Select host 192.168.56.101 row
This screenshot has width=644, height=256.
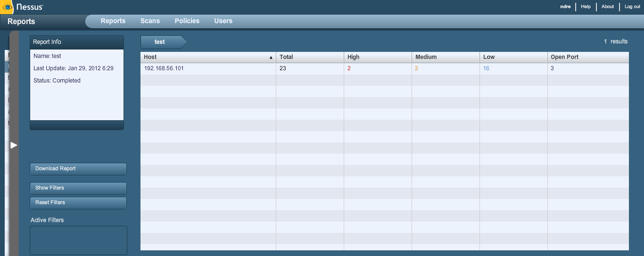coord(385,69)
